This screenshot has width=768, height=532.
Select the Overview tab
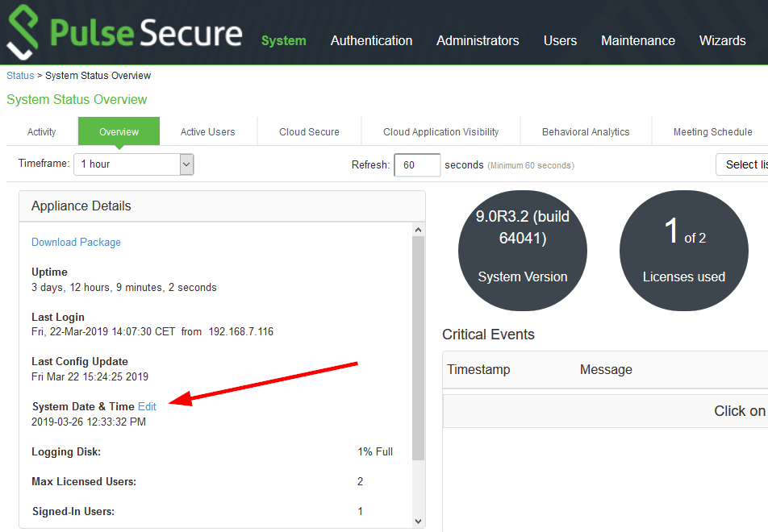click(119, 131)
